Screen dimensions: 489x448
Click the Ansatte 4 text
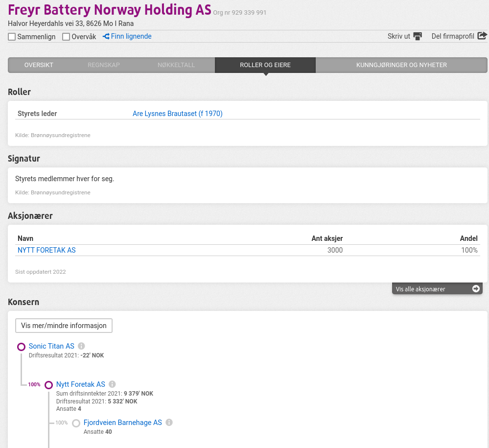[x=69, y=409]
